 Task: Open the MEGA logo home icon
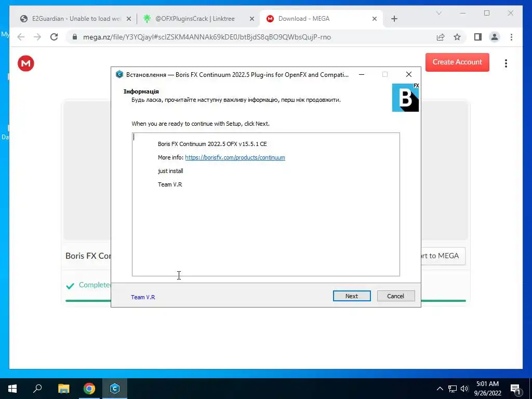(x=26, y=63)
